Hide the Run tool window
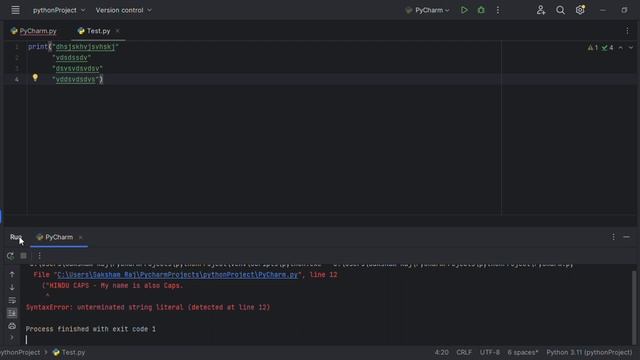This screenshot has width=640, height=360. 627,237
